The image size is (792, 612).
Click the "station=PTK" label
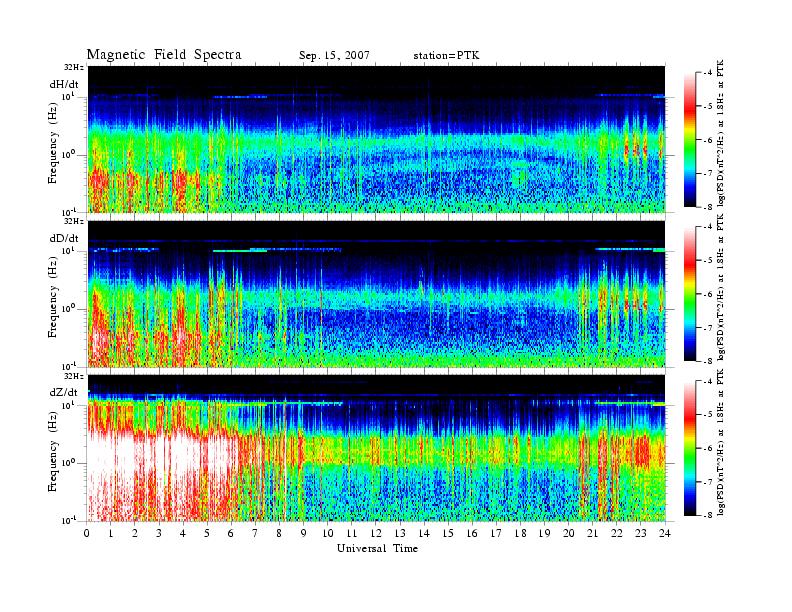click(447, 56)
